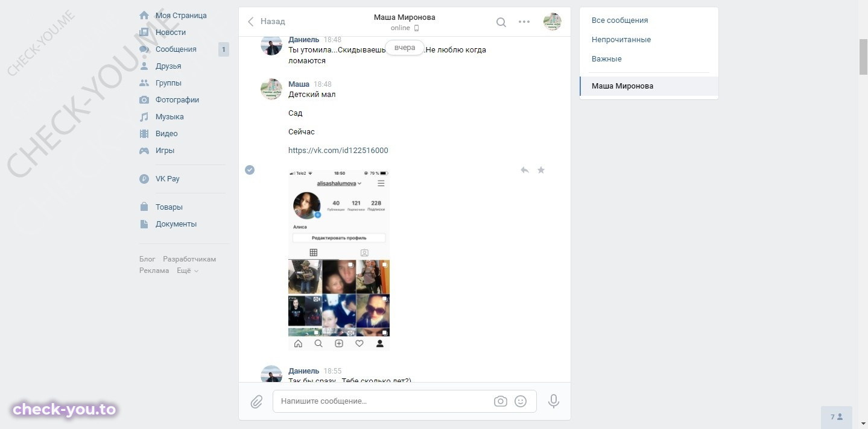This screenshot has width=868, height=429.
Task: Record a voice message with microphone
Action: [x=554, y=401]
